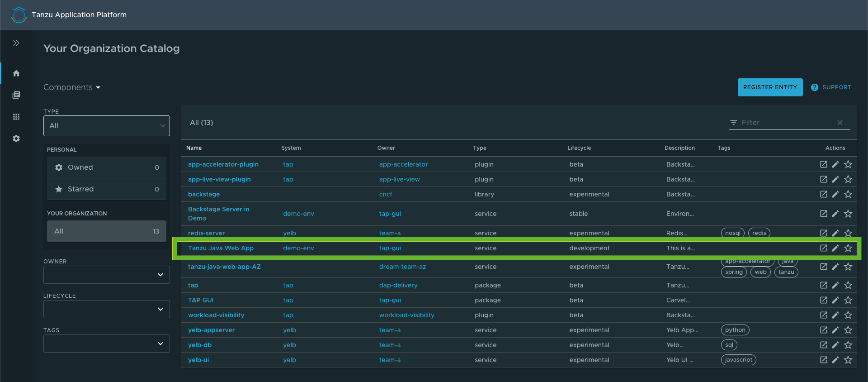868x382 pixels.
Task: Open the Settings gear in sidebar
Action: coord(16,138)
